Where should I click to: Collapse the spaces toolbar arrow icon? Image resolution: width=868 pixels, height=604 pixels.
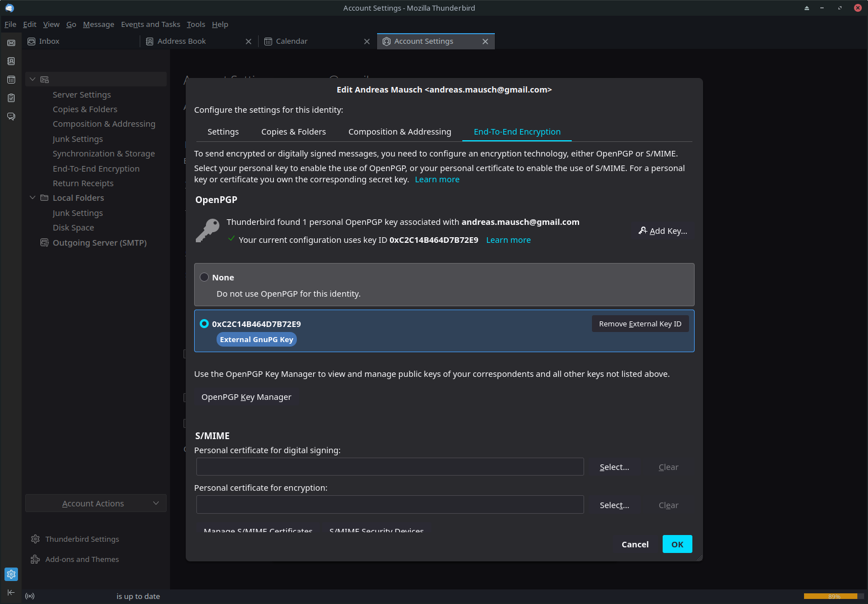click(11, 593)
